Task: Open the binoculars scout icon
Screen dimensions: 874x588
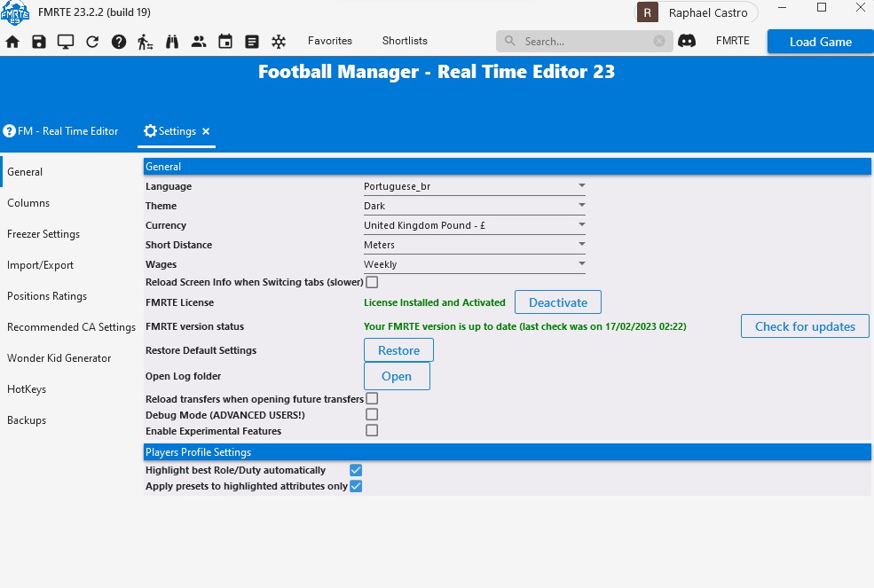Action: [x=172, y=42]
